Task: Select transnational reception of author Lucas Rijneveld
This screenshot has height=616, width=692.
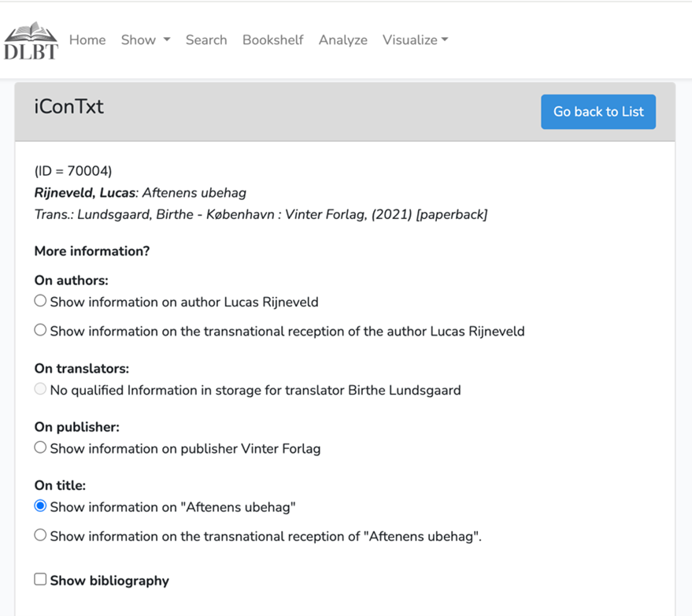Action: point(40,331)
